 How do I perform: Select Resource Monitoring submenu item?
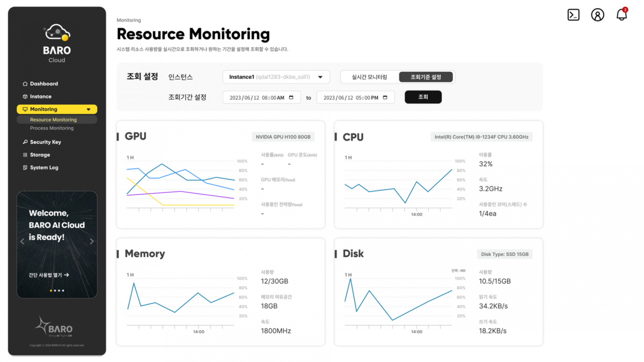[x=53, y=120]
